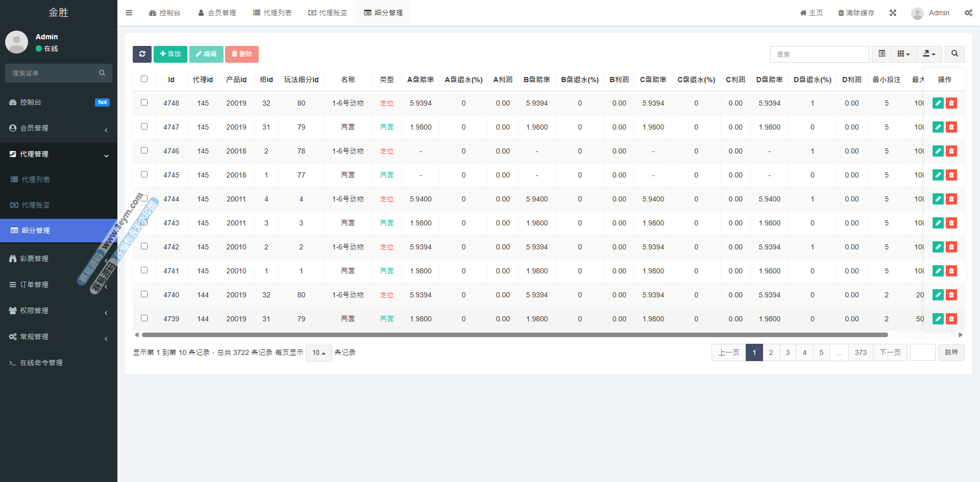Tick the checkbox for row 4747

point(144,126)
